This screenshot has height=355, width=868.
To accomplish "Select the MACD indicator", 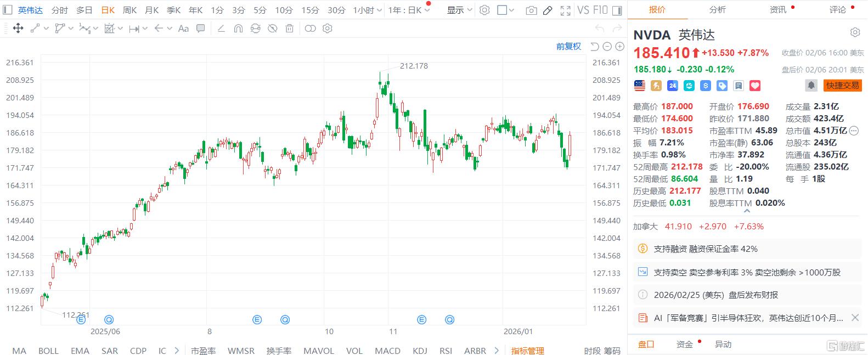I will point(387,351).
